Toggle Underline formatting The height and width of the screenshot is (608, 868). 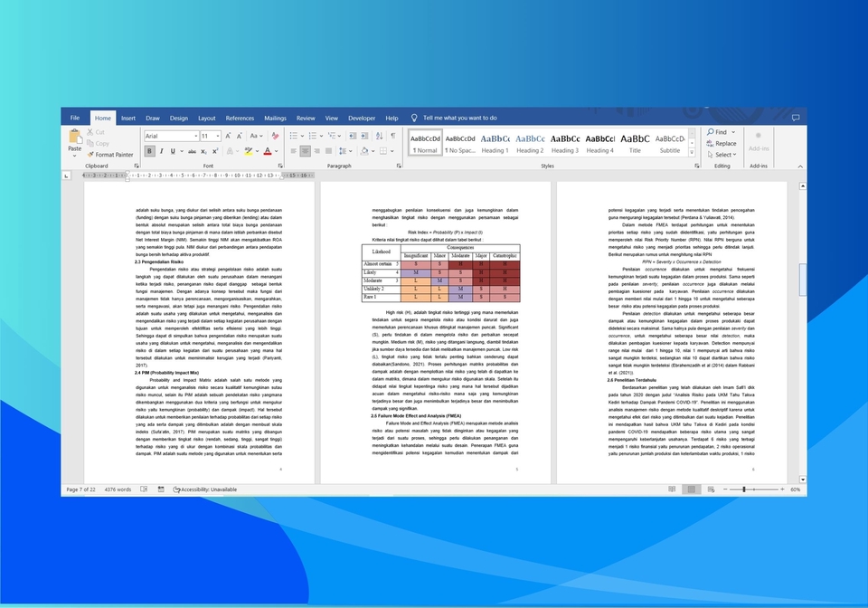coord(173,151)
